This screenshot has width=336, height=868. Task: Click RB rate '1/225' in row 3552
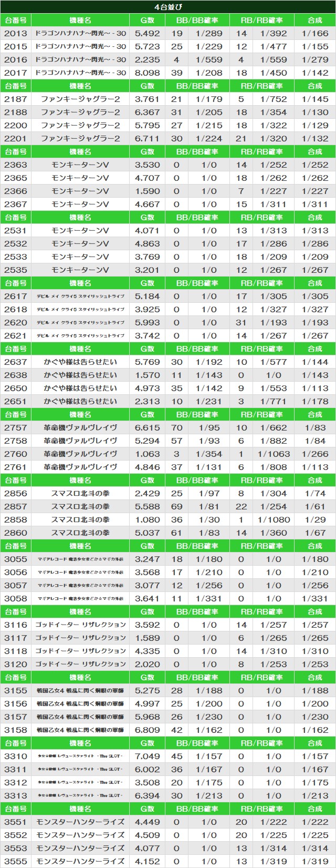tap(274, 835)
